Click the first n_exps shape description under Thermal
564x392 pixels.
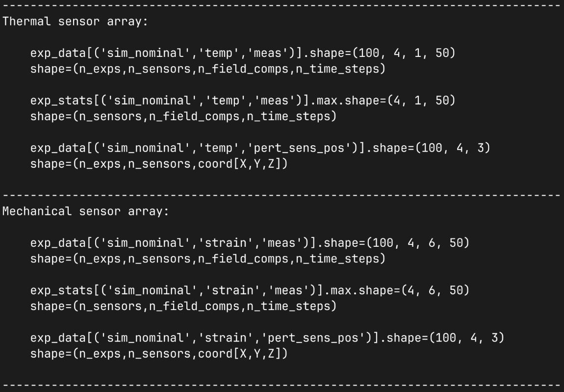coord(208,69)
